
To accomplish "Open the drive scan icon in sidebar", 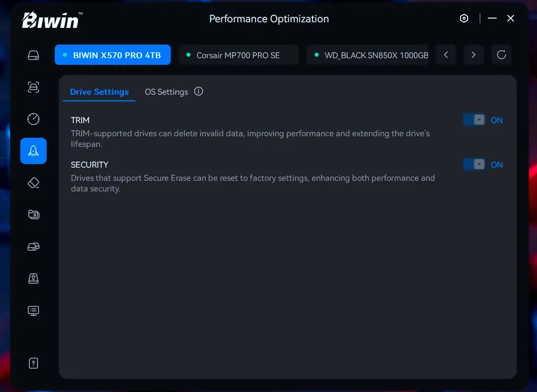I will (x=33, y=87).
